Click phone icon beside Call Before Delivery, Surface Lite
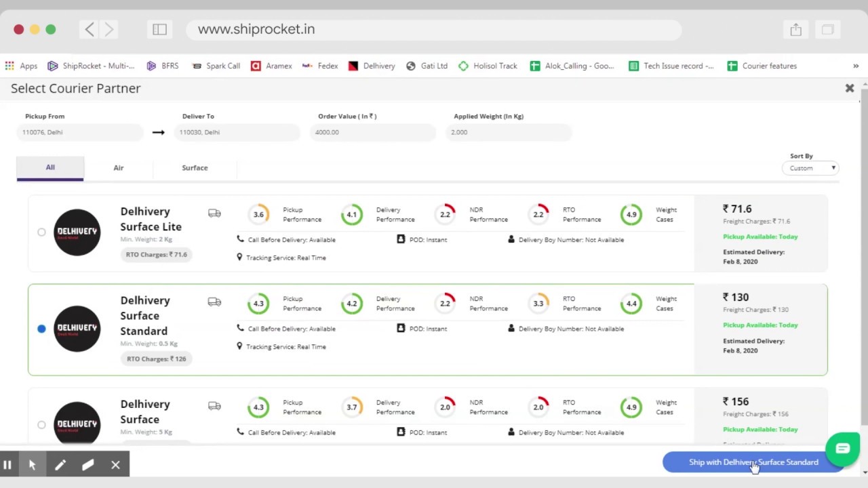This screenshot has width=868, height=488. (240, 239)
